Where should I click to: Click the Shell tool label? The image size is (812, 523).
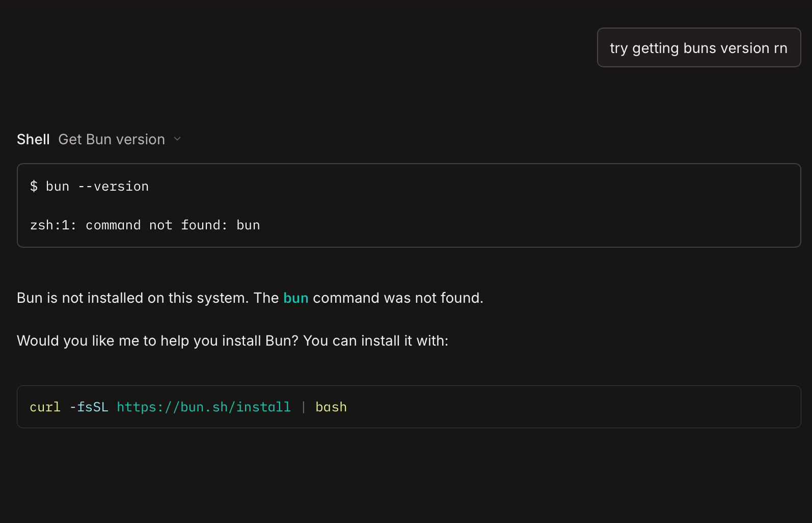[33, 139]
